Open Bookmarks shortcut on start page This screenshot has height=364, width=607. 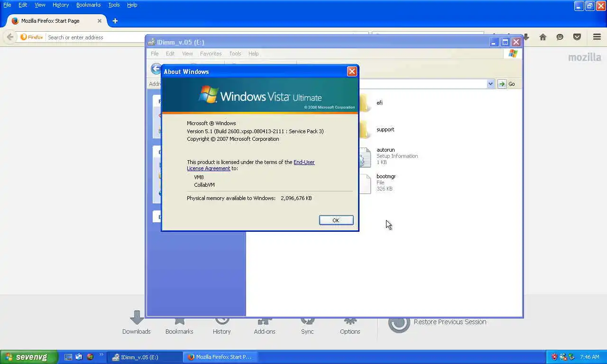pos(179,326)
